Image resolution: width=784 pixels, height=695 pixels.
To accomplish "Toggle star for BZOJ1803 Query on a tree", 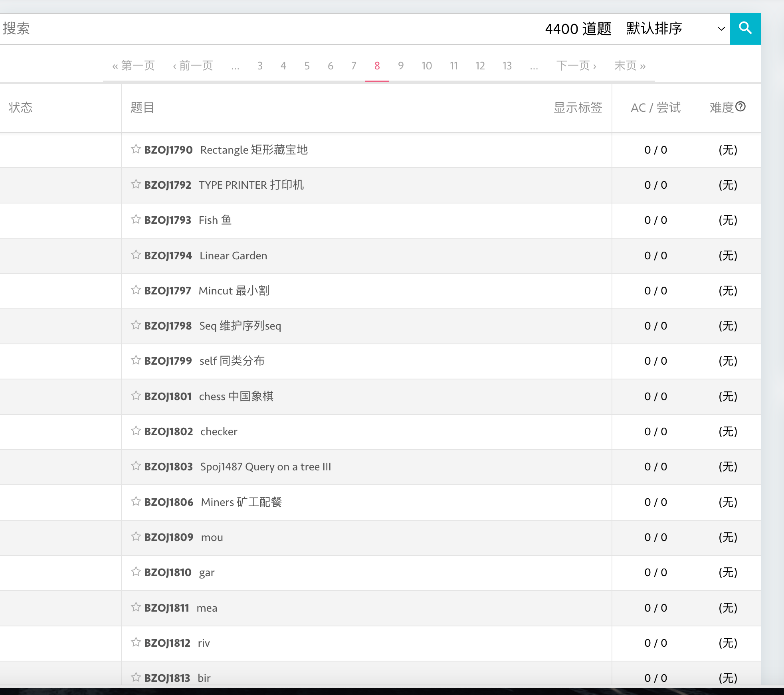I will 136,466.
